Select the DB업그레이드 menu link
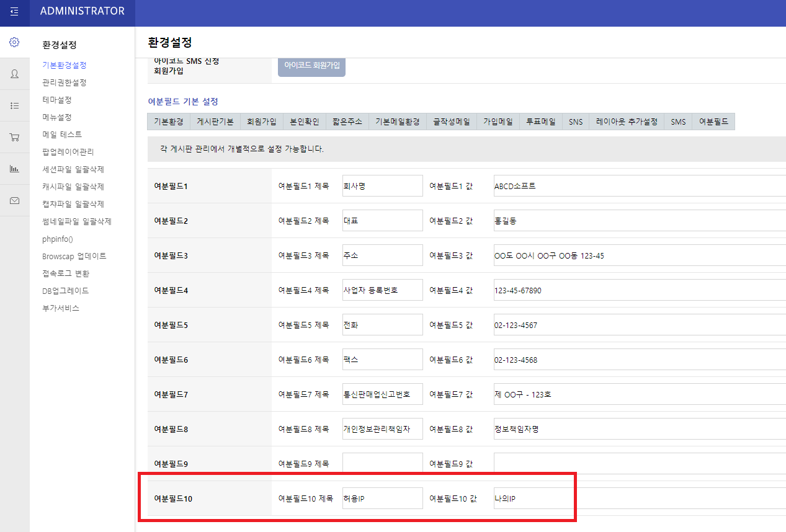Viewport: 786px width, 532px height. coord(66,291)
